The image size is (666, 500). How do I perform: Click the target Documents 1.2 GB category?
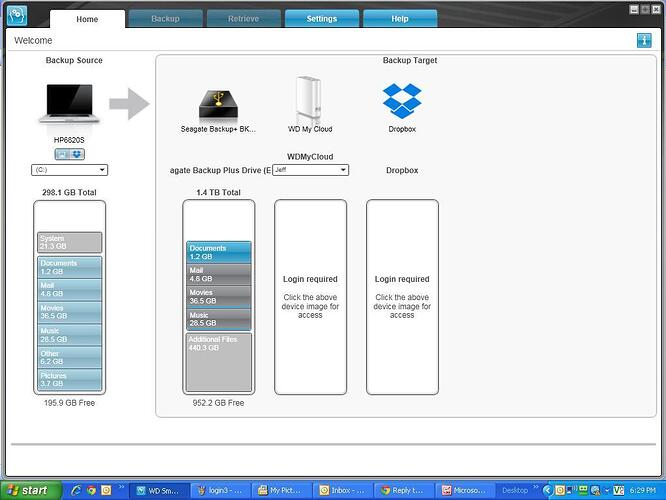219,252
